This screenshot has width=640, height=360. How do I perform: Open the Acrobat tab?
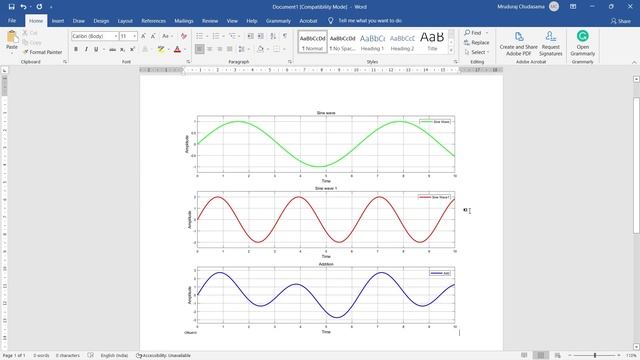click(x=308, y=21)
